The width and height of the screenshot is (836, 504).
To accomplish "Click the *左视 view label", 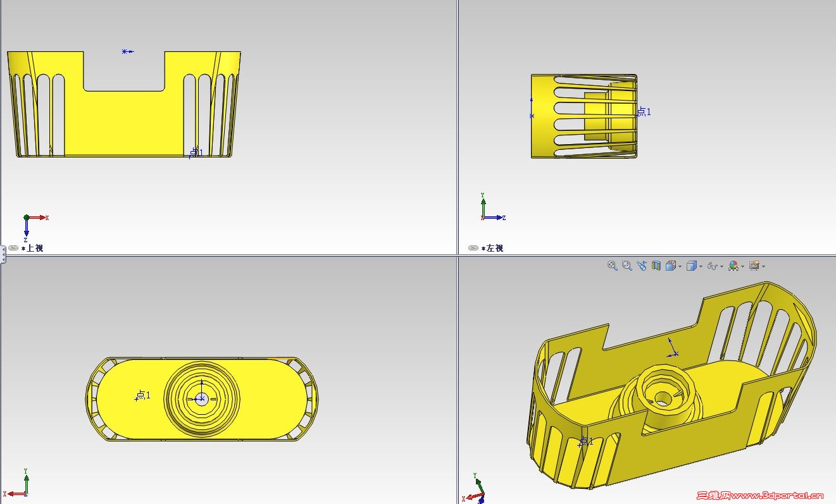I will click(492, 248).
